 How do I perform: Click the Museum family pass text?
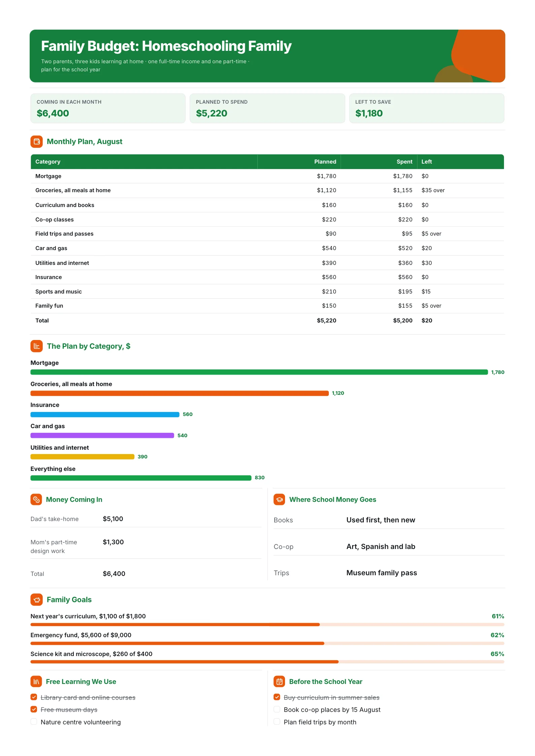coord(382,573)
